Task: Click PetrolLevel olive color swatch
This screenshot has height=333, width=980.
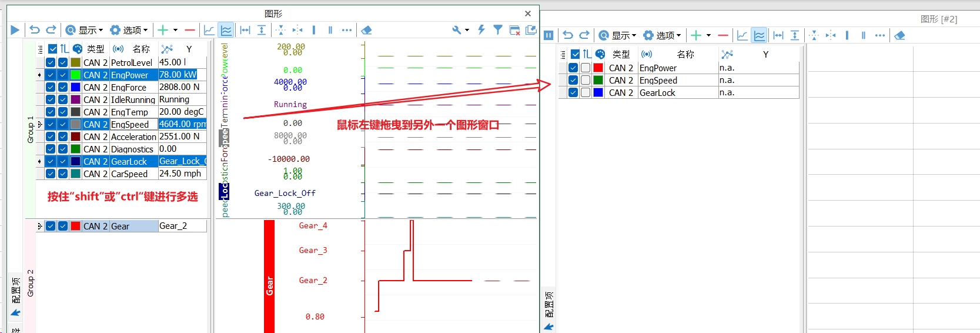Action: tap(75, 62)
